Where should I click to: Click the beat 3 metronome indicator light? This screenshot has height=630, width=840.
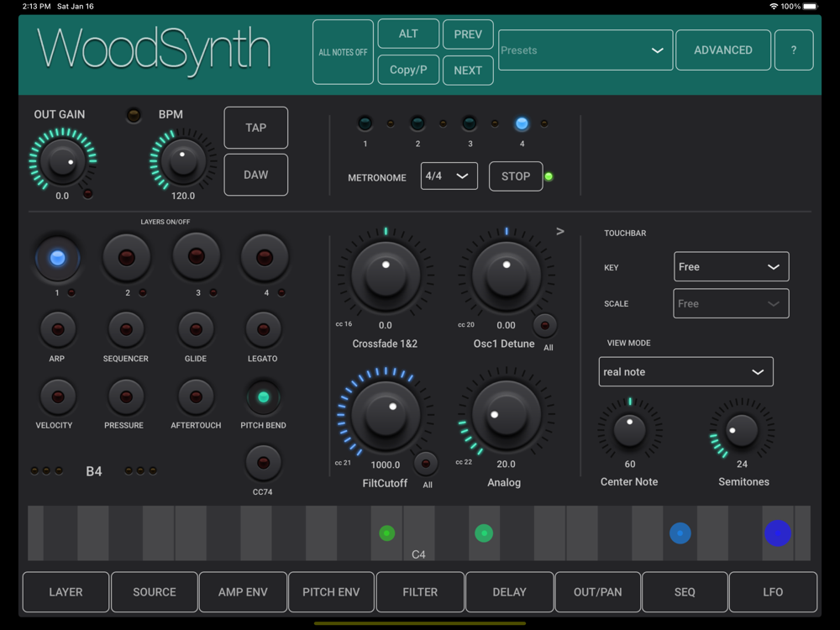coord(470,123)
